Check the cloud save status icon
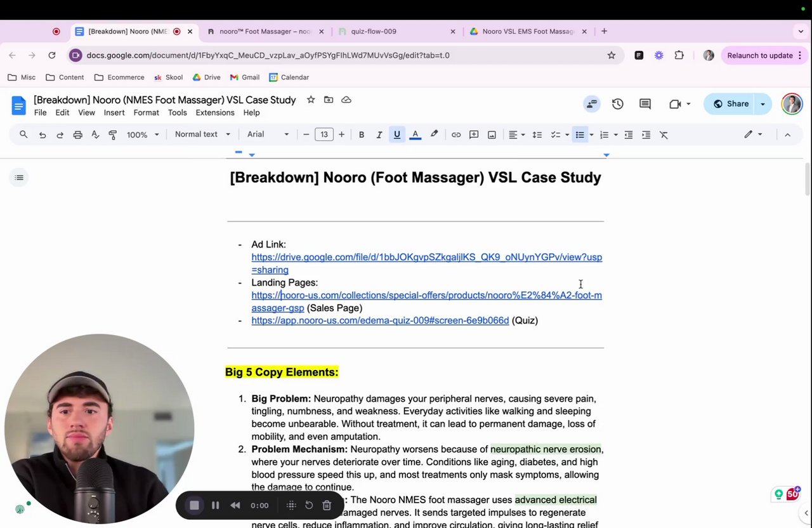 pos(346,100)
